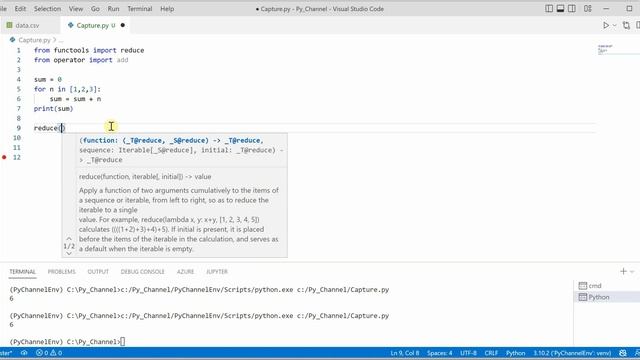640x360 pixels.
Task: Show the previous signature in the hint popup
Action: (69, 239)
